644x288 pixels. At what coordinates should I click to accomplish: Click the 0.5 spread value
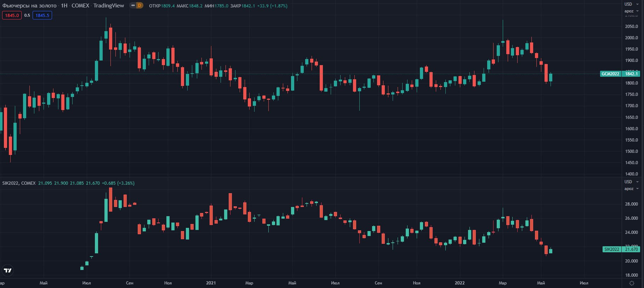click(27, 15)
